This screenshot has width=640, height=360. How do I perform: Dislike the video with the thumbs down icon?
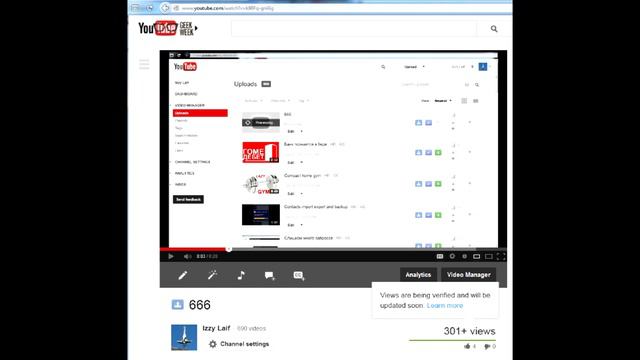pos(487,347)
